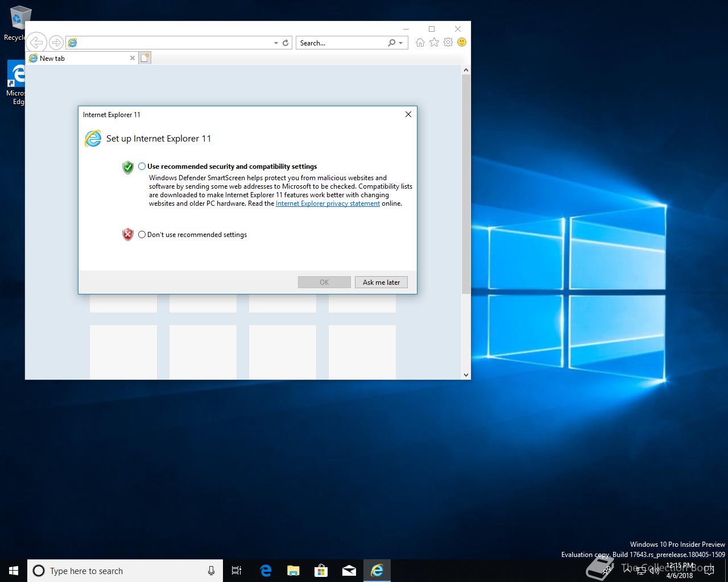Click the second-row last tile in New tab page
The width and height of the screenshot is (728, 582).
point(362,352)
